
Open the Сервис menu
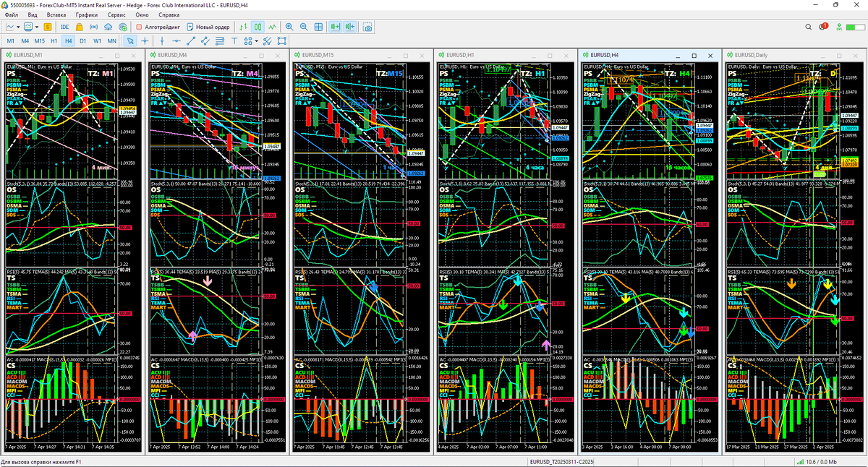116,14
